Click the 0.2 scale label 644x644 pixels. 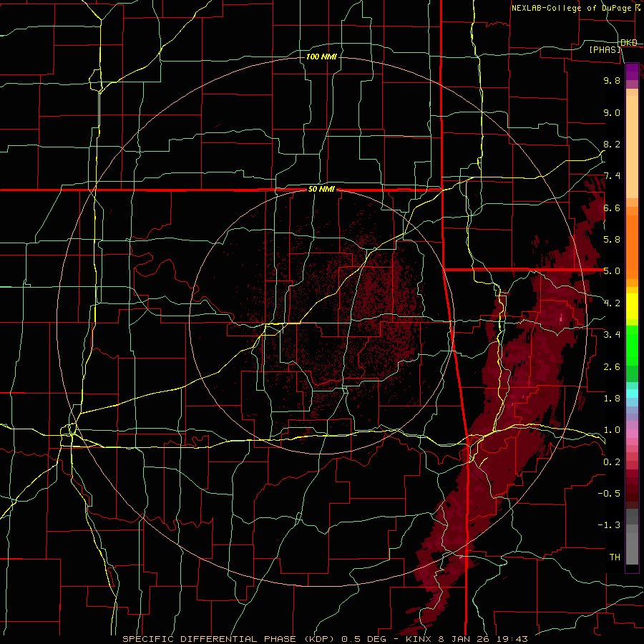click(x=612, y=462)
